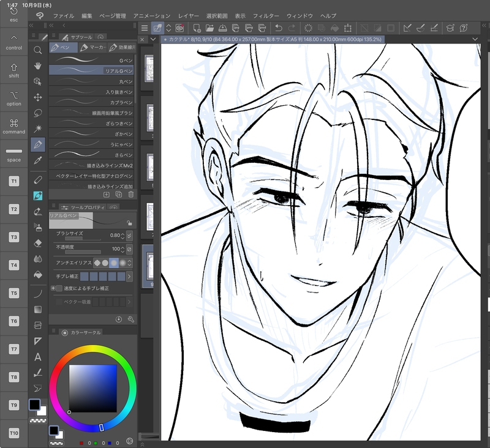The width and height of the screenshot is (490, 448).
Task: Select the Balloon tool
Action: pyautogui.click(x=38, y=388)
